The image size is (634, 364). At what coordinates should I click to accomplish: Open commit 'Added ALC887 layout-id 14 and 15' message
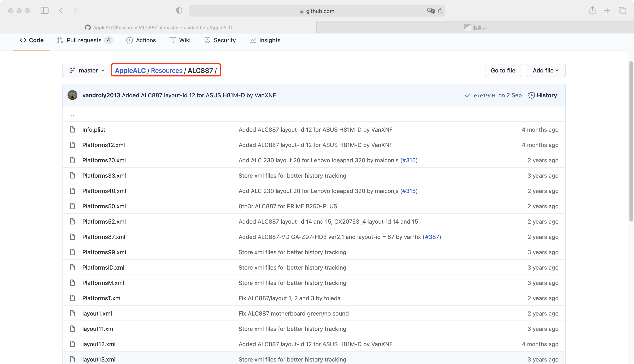(328, 222)
